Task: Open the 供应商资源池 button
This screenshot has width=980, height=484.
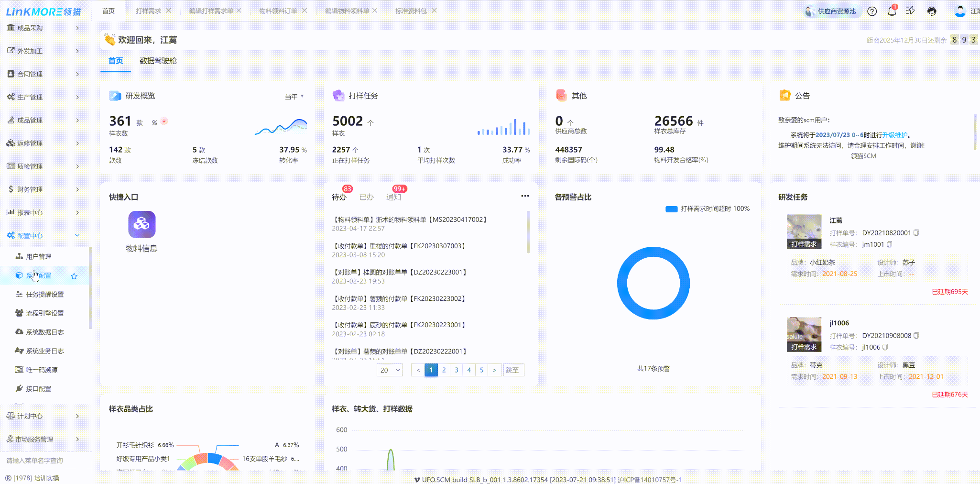Action: point(832,11)
